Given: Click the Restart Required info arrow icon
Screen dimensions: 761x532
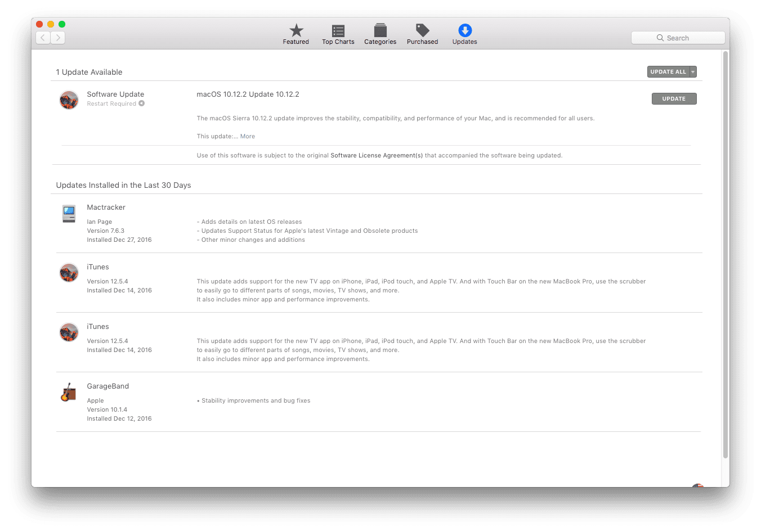Looking at the screenshot, I should pyautogui.click(x=142, y=103).
